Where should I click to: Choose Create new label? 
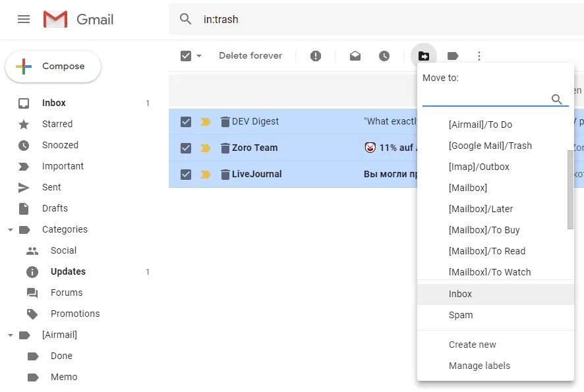tap(496, 345)
